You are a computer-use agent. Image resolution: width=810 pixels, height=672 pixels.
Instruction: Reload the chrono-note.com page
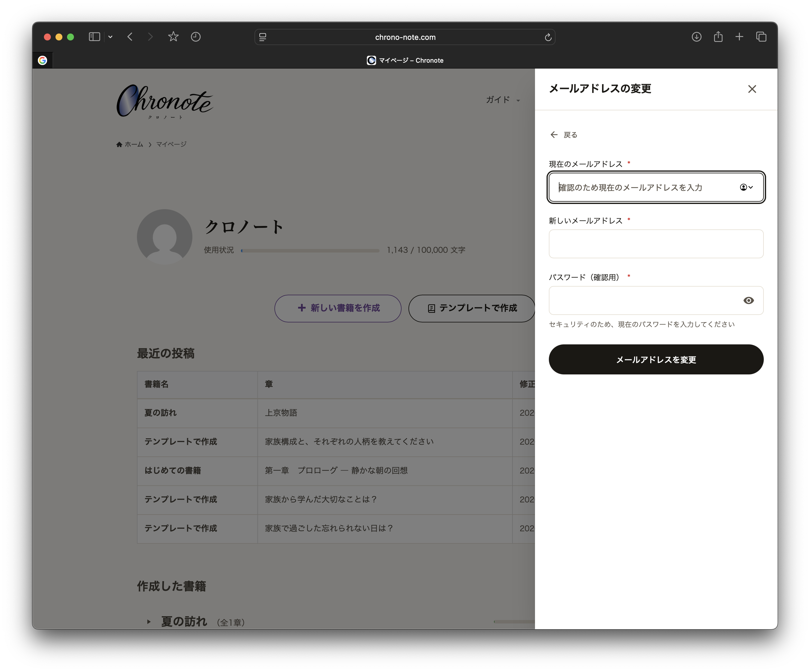(548, 37)
